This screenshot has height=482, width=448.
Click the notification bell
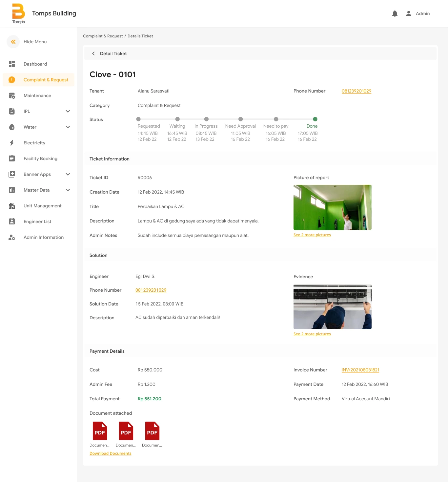tap(395, 13)
